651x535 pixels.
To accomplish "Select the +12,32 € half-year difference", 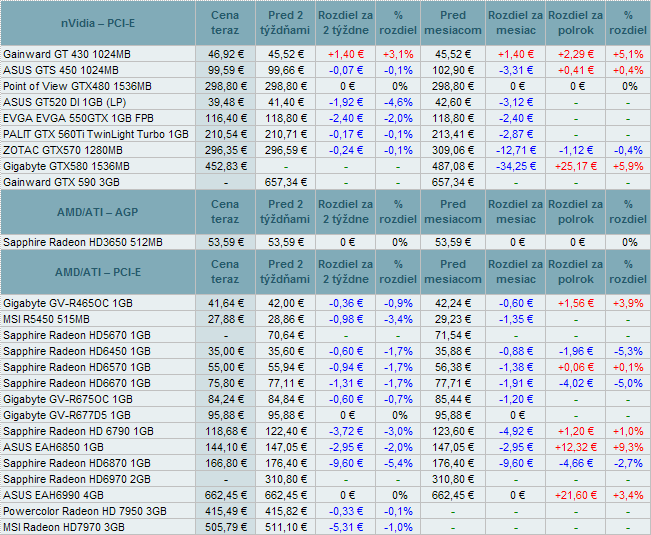I will point(576,447).
